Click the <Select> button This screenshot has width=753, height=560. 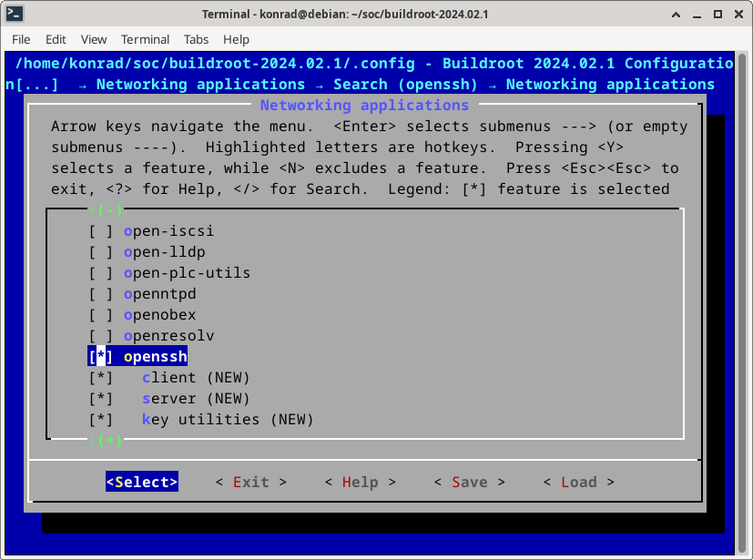coord(142,482)
